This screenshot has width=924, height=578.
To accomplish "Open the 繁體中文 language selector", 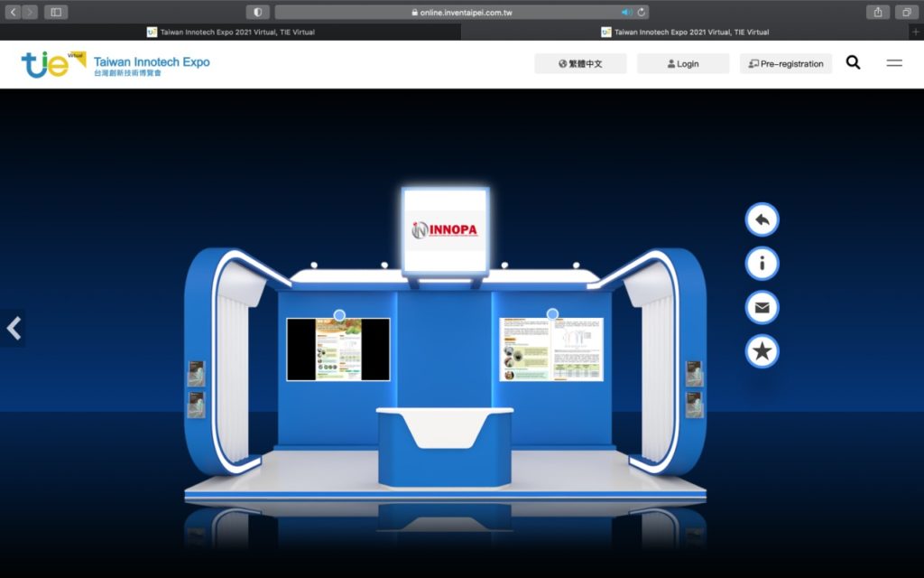I will click(x=580, y=63).
